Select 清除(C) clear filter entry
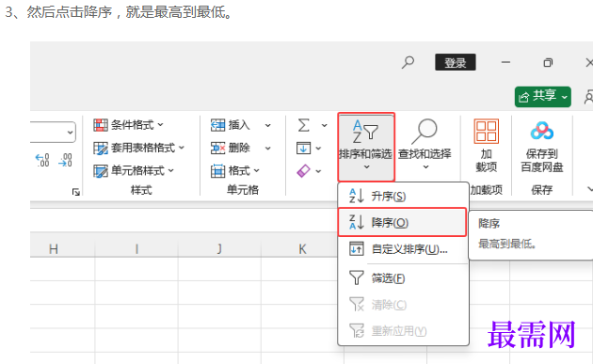 (403, 305)
